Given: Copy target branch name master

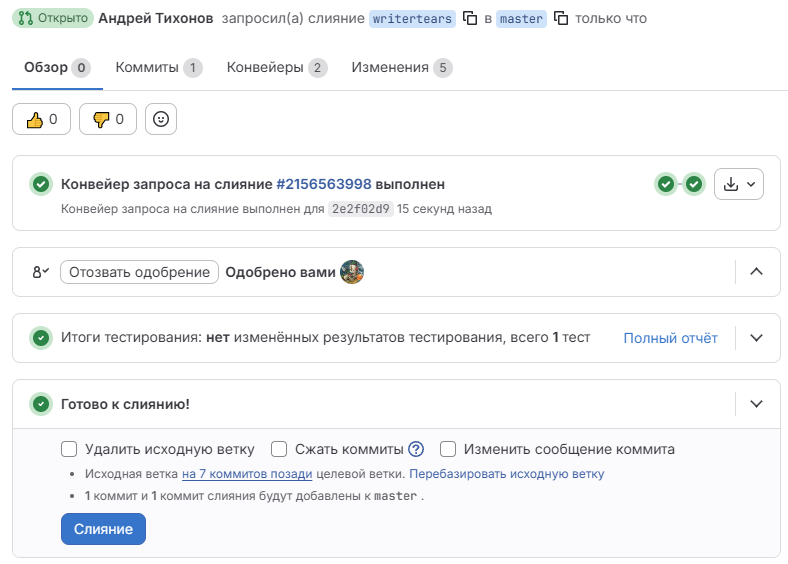Looking at the screenshot, I should click(561, 19).
